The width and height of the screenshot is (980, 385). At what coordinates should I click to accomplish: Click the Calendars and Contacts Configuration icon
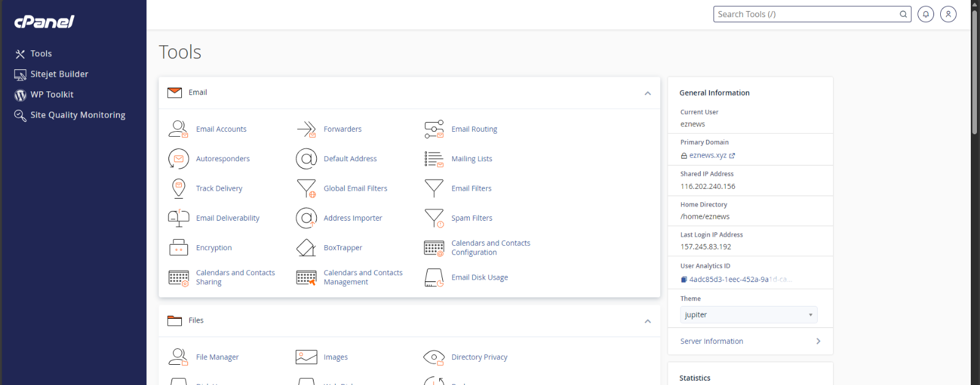pos(434,248)
